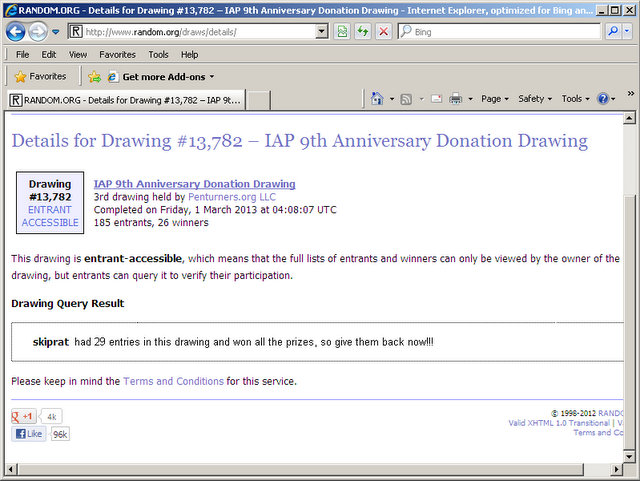The height and width of the screenshot is (481, 640).
Task: Open a new blank tab
Action: (x=258, y=100)
